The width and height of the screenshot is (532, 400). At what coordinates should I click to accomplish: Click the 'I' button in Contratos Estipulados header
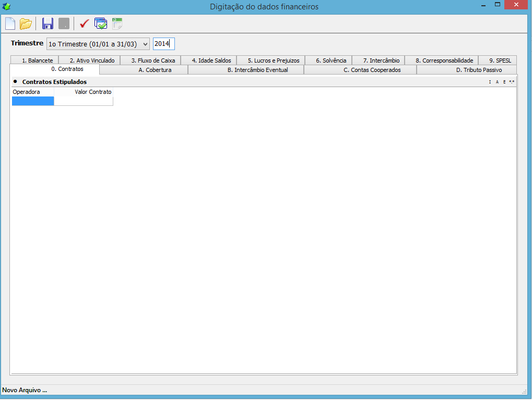(490, 82)
